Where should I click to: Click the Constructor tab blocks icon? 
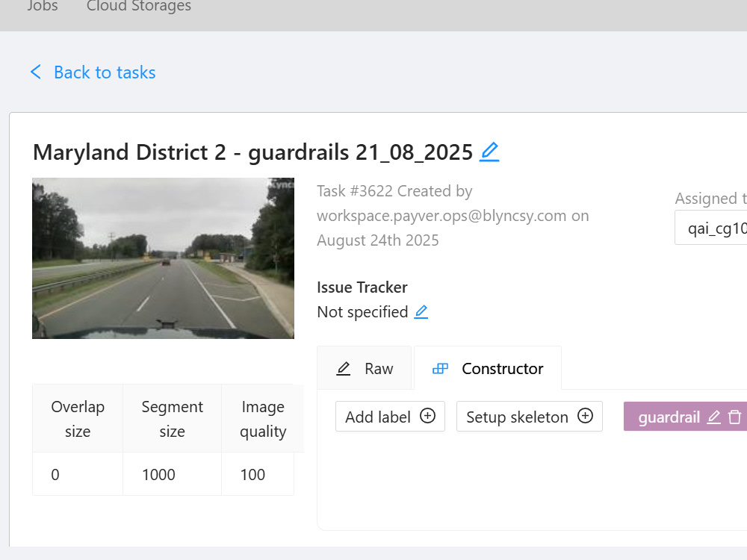click(440, 369)
